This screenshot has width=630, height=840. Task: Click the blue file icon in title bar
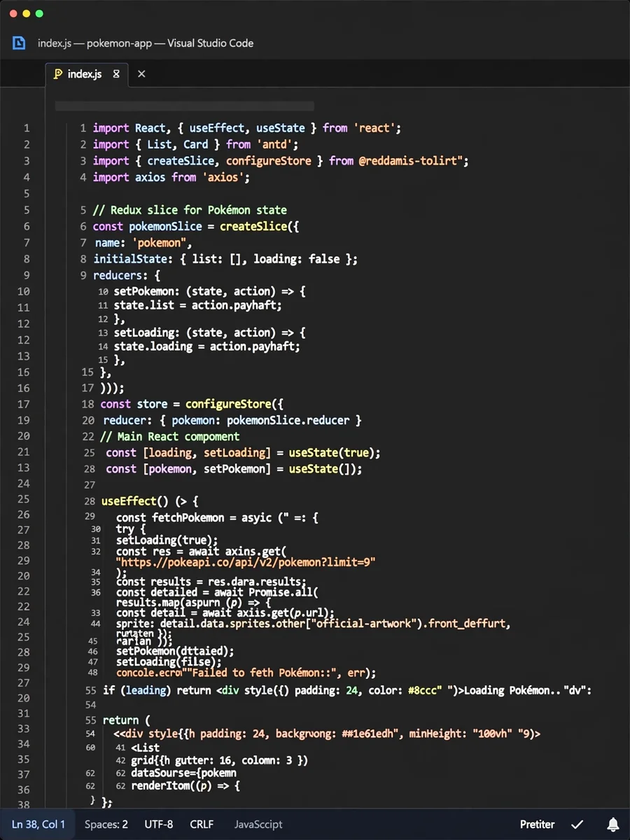coord(19,43)
